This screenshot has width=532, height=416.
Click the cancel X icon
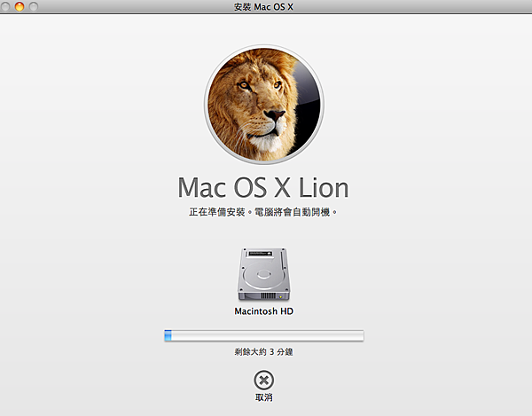[x=263, y=380]
